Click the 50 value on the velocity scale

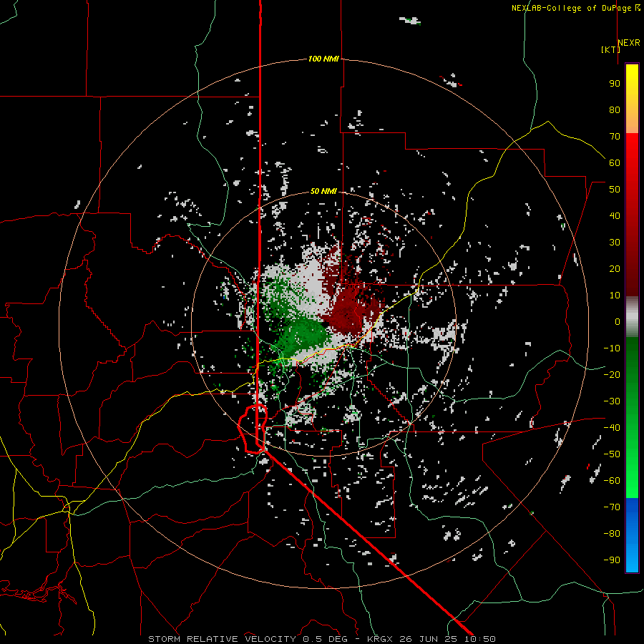(615, 190)
